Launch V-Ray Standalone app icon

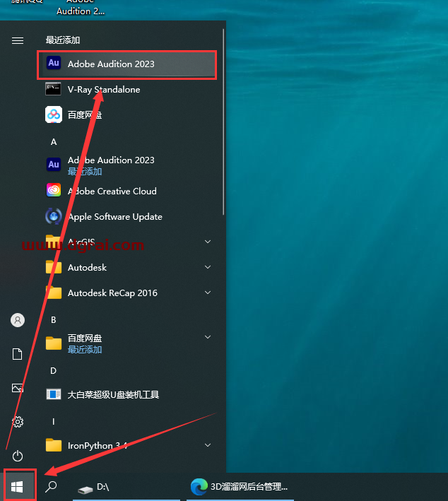point(54,89)
